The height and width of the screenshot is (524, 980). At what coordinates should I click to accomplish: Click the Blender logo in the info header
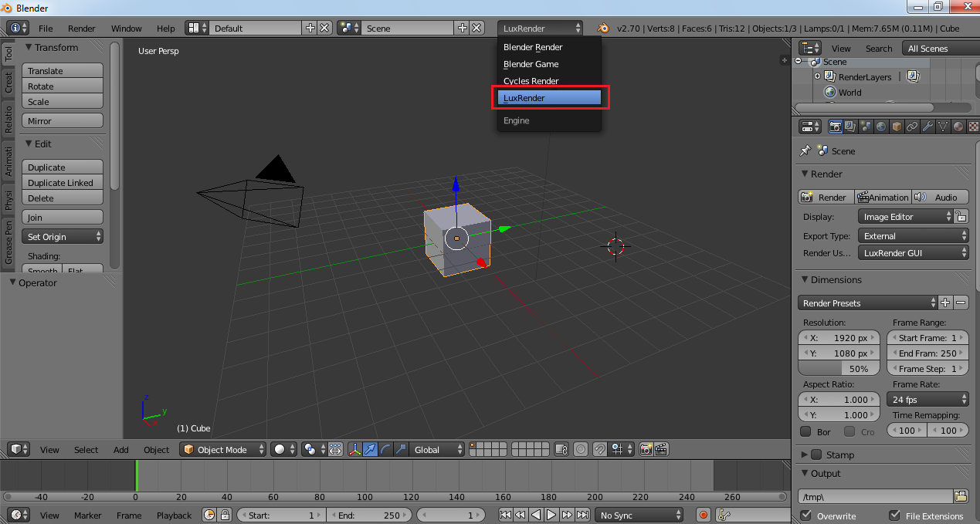coord(602,28)
